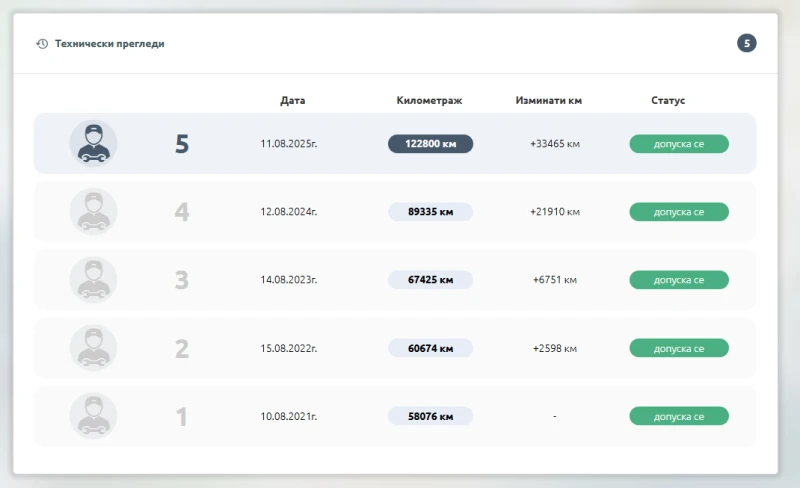Image resolution: width=800 pixels, height=488 pixels.
Task: Click the mechanic avatar for inspection 1
Action: click(x=93, y=416)
